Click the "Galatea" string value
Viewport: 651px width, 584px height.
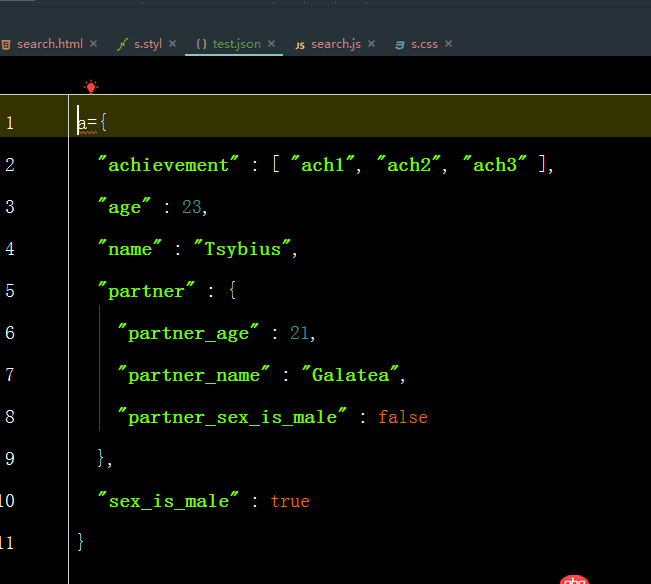pos(350,375)
